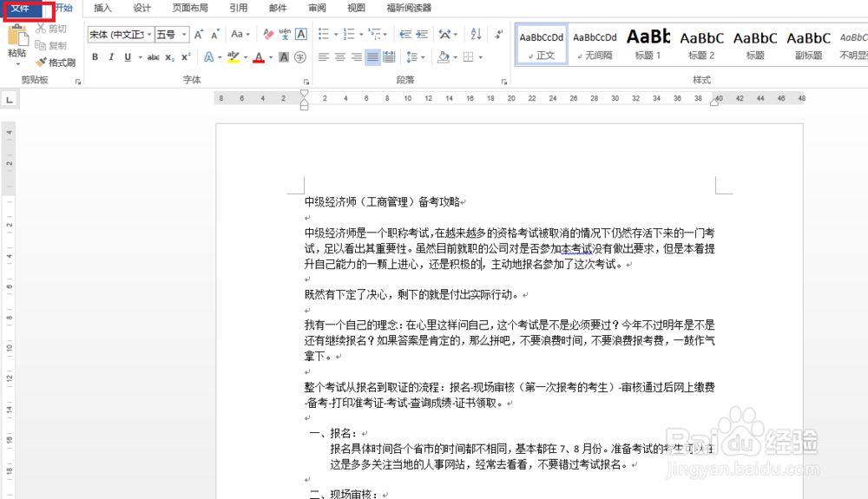The width and height of the screenshot is (868, 499).
Task: Apply superscript formatting
Action: [x=186, y=57]
